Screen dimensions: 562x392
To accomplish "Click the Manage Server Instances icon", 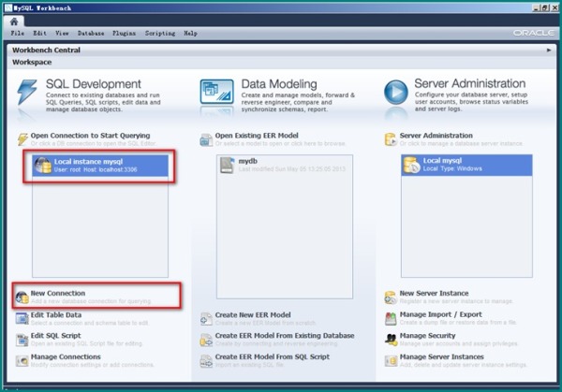I will (x=391, y=361).
